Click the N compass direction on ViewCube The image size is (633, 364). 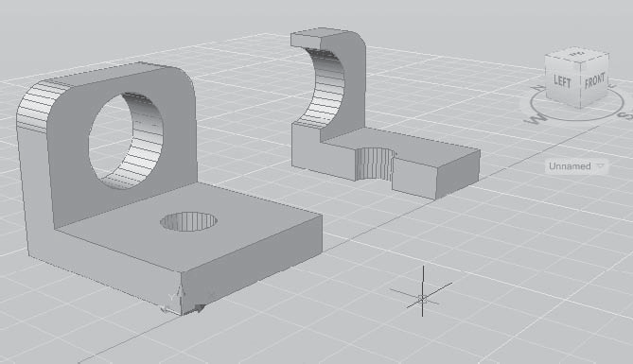[x=539, y=88]
